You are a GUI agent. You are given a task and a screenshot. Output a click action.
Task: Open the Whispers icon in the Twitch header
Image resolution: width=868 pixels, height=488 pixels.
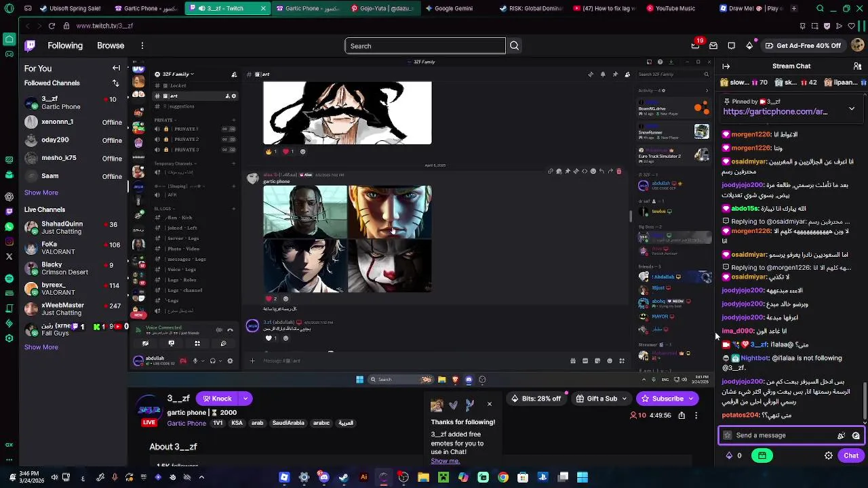tap(731, 45)
